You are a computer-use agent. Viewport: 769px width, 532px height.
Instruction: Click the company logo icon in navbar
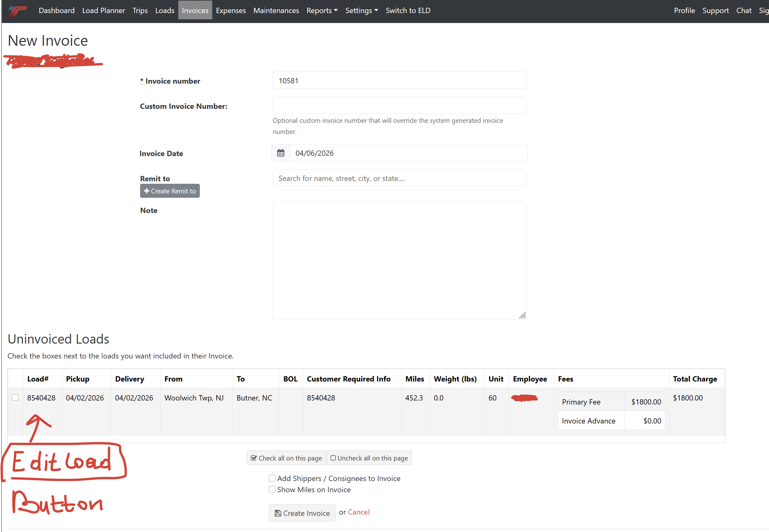coord(17,11)
